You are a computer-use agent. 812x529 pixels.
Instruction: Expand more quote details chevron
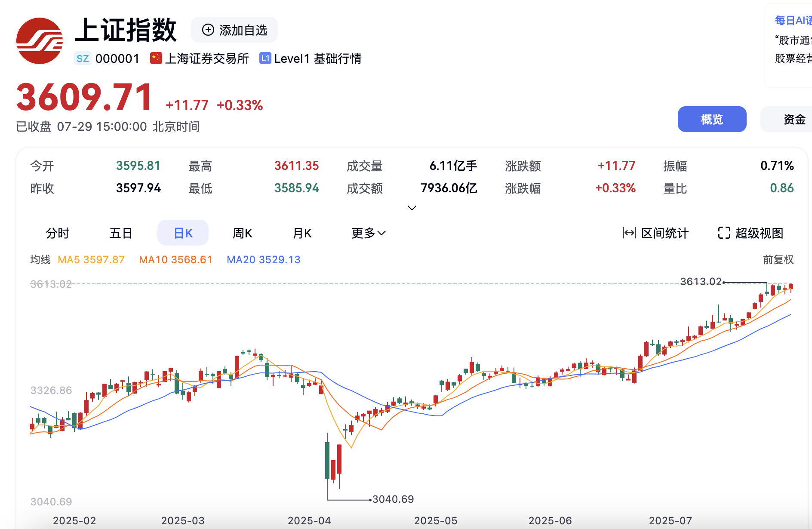412,208
